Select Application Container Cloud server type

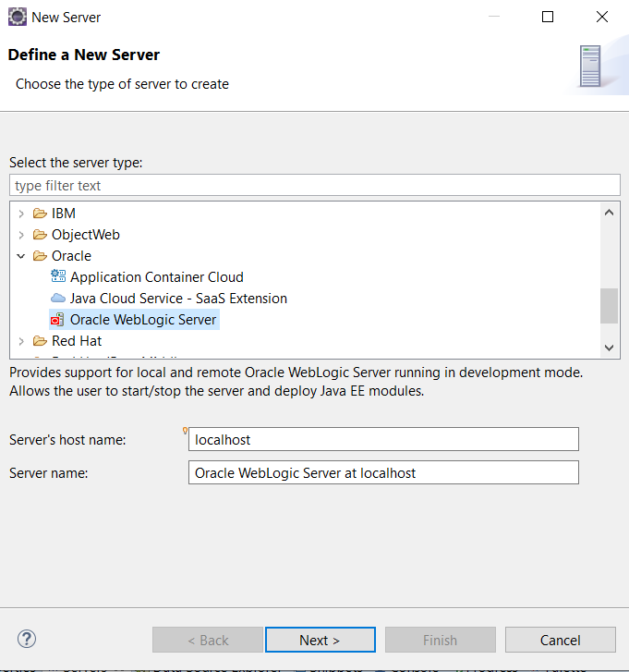pos(157,277)
